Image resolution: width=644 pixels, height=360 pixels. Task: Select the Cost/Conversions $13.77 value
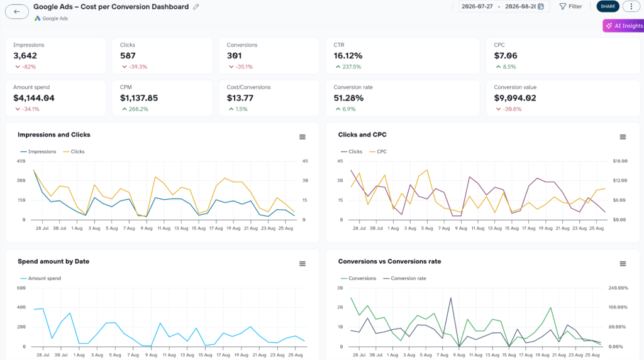click(x=240, y=98)
